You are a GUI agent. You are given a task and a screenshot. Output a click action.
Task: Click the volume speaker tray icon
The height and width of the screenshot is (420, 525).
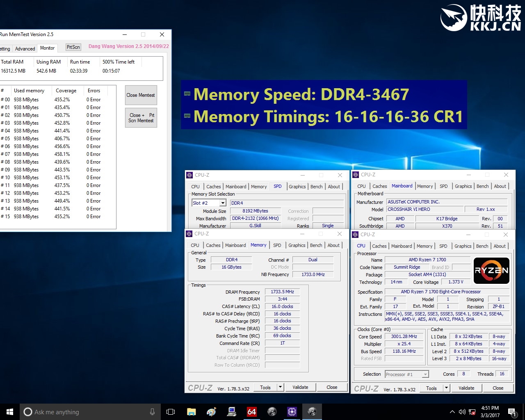(462, 412)
